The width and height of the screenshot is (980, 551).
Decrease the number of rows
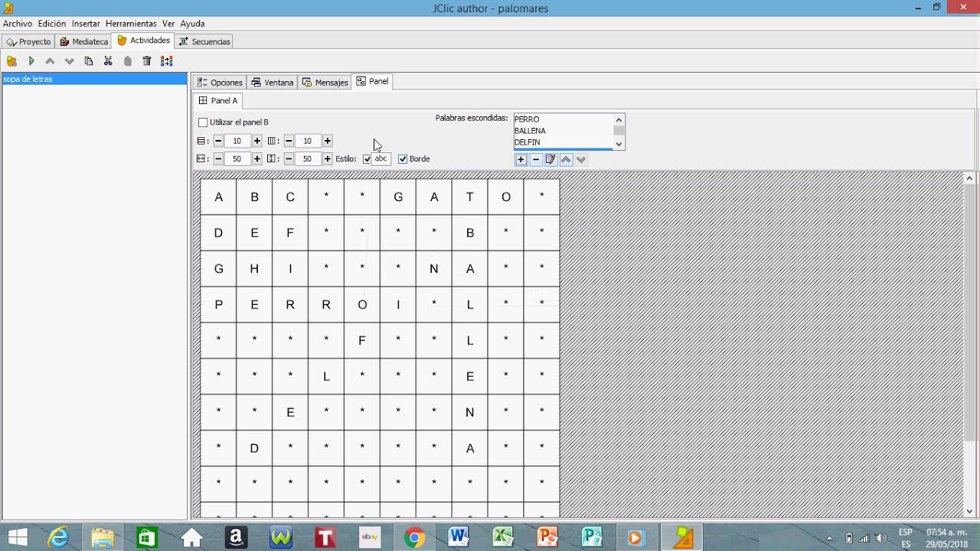(x=218, y=141)
